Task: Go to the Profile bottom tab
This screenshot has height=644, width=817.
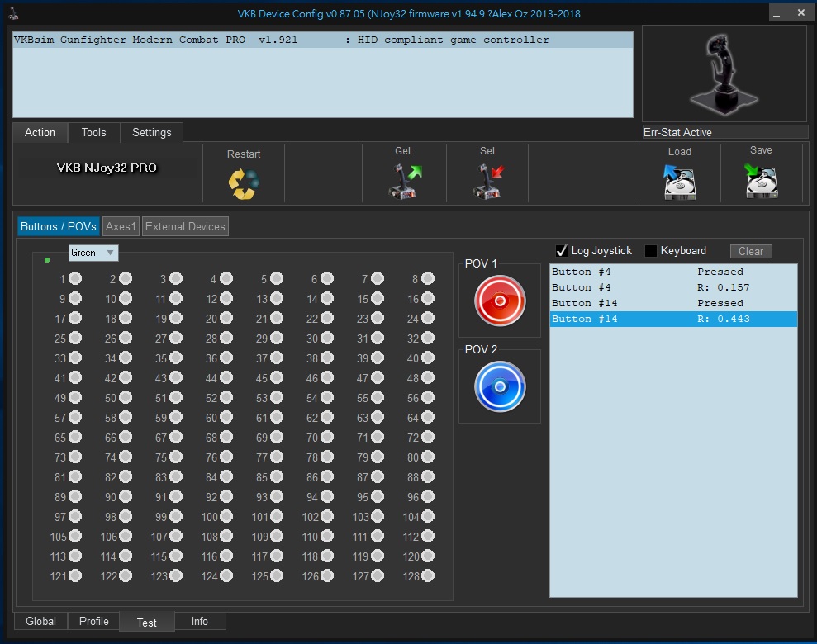Action: tap(94, 621)
